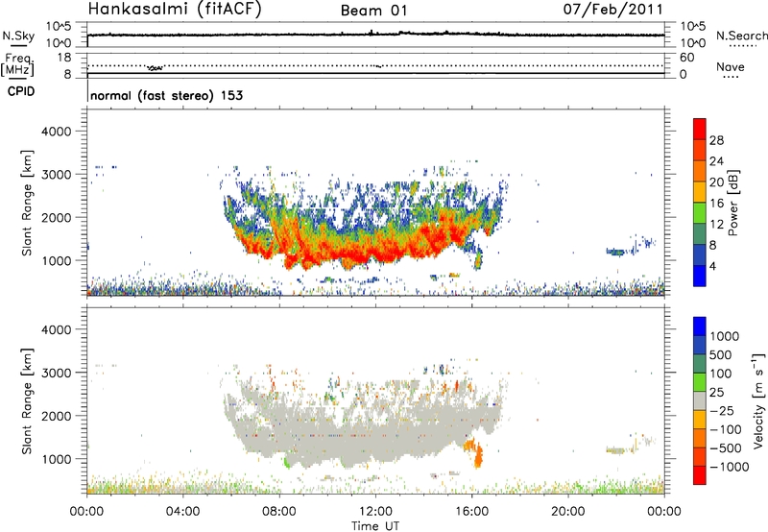Click the '4000' tick of power panel
This screenshot has height=532, width=768.
click(x=56, y=132)
